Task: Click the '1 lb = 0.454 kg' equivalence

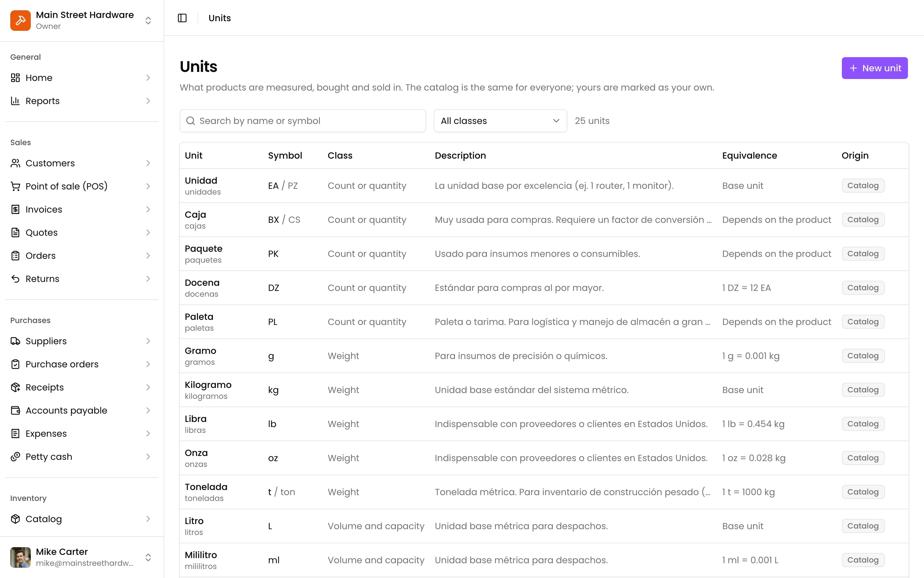Action: pyautogui.click(x=753, y=424)
